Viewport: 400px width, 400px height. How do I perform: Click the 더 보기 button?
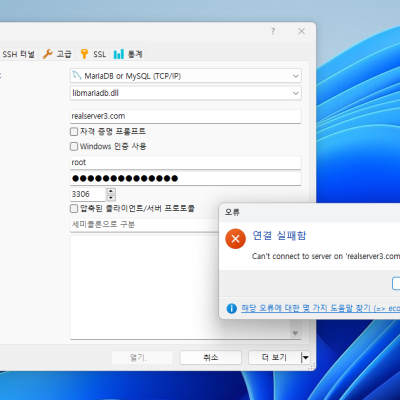click(274, 358)
